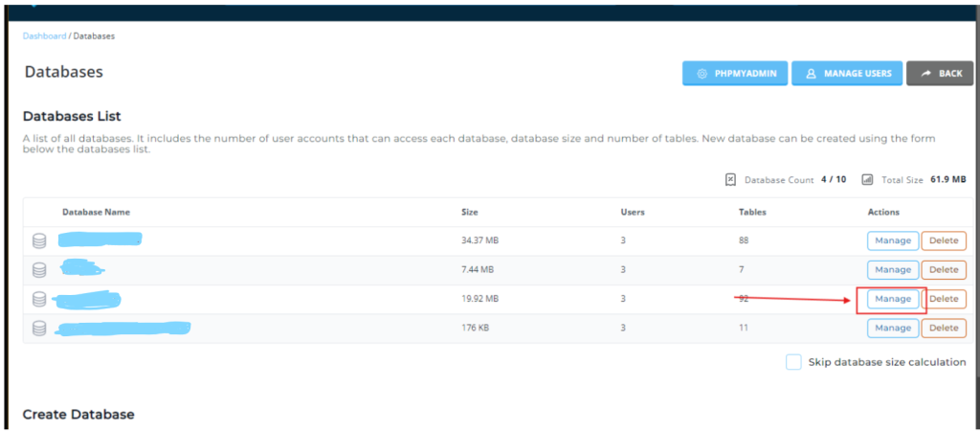The width and height of the screenshot is (980, 433).
Task: Delete the 7.44 MB database
Action: (943, 270)
